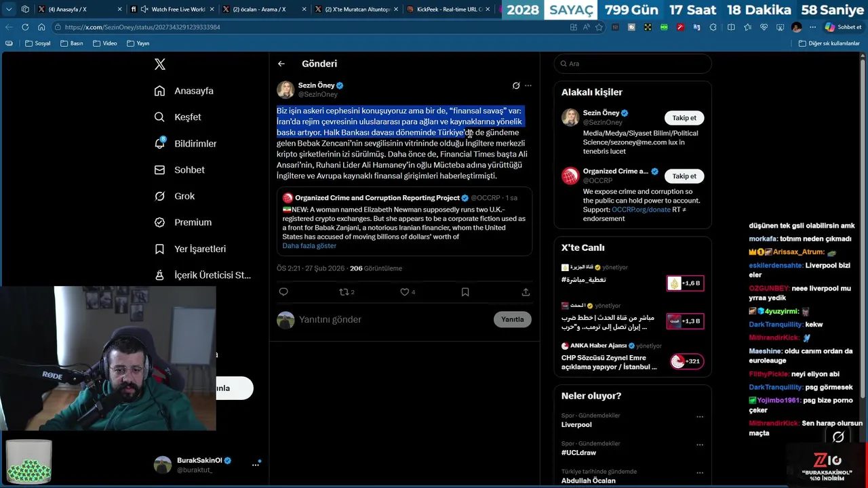Focus the Yanıtını gönder reply field

[x=393, y=319]
